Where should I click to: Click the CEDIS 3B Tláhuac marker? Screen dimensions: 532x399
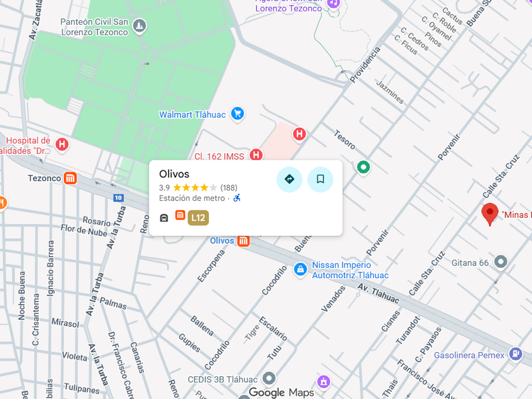point(269,377)
